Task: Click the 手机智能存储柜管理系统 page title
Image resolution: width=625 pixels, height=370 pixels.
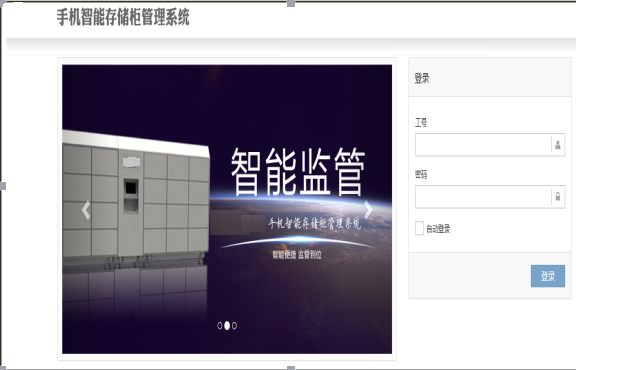Action: point(123,18)
